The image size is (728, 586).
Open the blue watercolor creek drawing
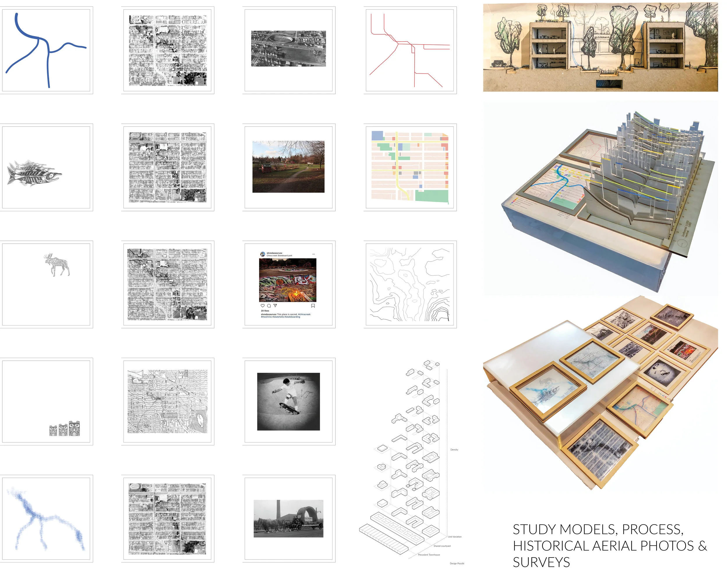46,519
